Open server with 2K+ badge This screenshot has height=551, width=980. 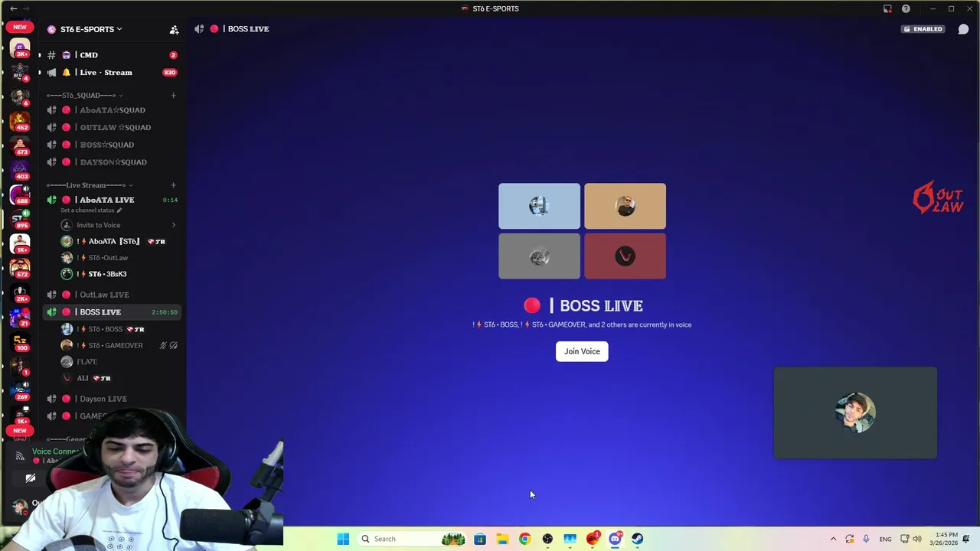(20, 294)
